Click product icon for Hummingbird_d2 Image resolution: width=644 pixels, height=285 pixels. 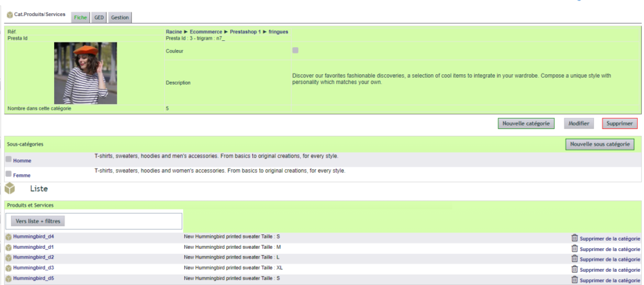coord(8,258)
